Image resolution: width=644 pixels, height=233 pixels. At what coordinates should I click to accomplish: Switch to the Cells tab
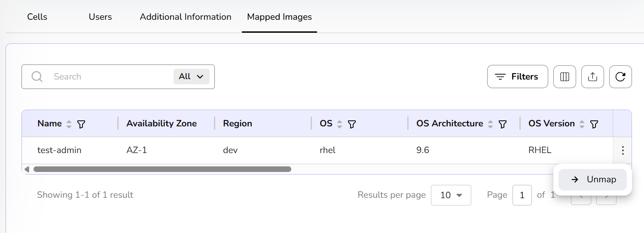click(x=37, y=17)
